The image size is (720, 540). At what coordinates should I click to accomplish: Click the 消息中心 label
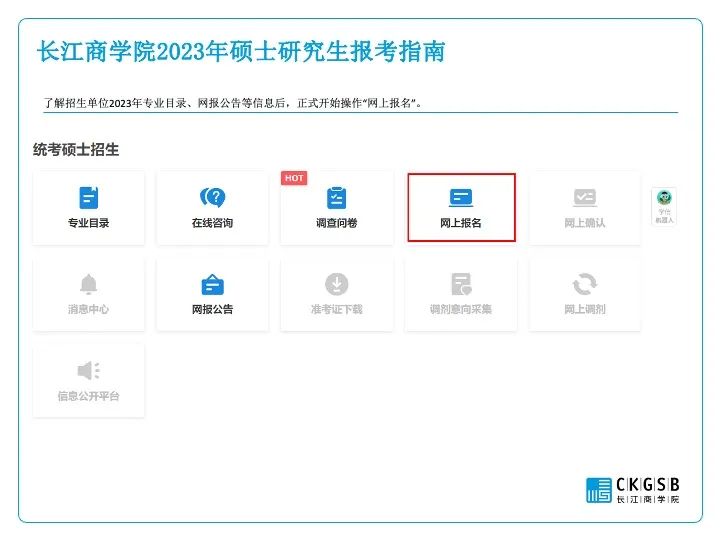tap(89, 309)
